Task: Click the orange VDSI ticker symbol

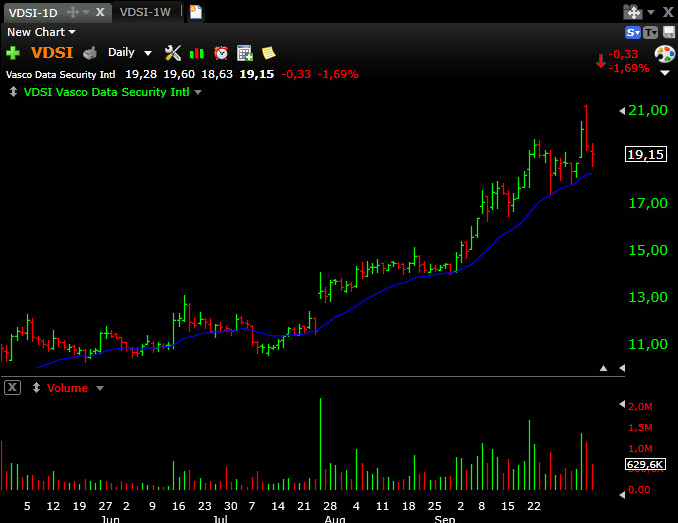Action: pyautogui.click(x=50, y=53)
